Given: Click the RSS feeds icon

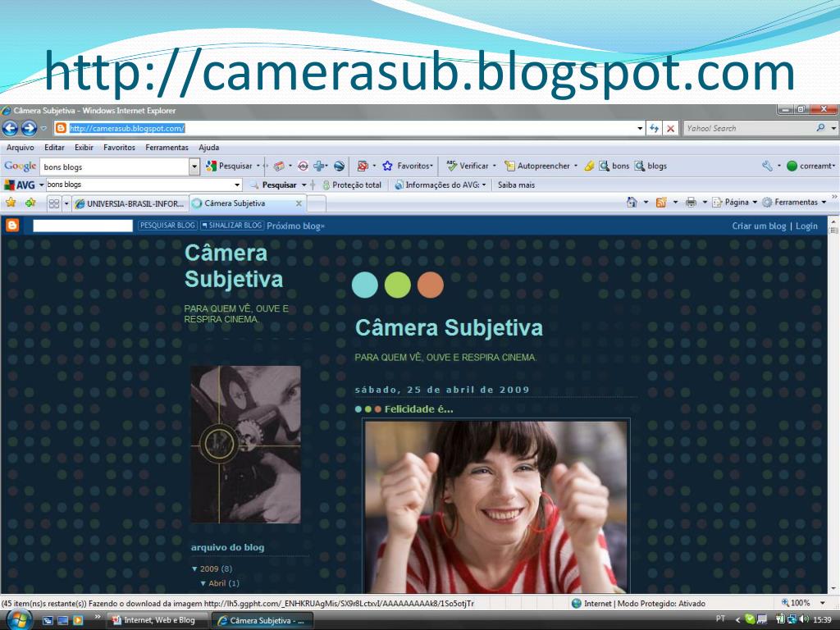Looking at the screenshot, I should pyautogui.click(x=661, y=202).
